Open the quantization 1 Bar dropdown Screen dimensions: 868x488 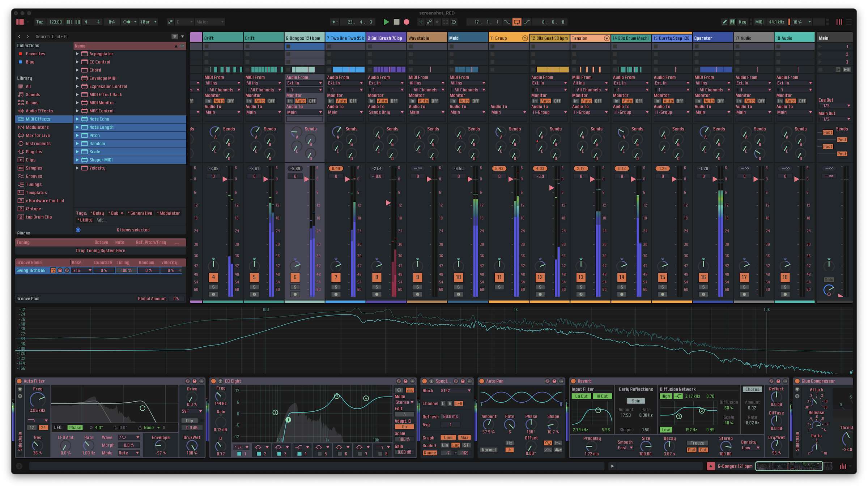tap(148, 22)
